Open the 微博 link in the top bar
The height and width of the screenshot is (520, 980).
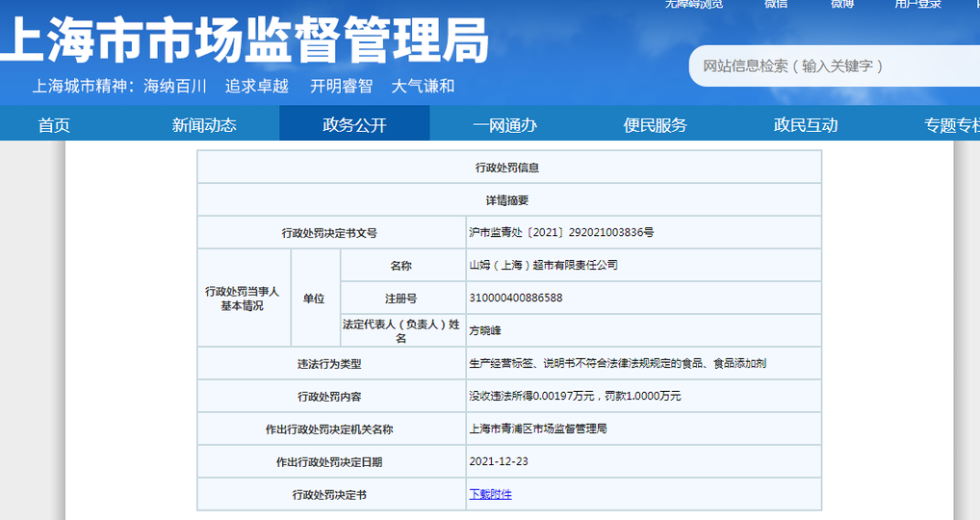[x=841, y=4]
